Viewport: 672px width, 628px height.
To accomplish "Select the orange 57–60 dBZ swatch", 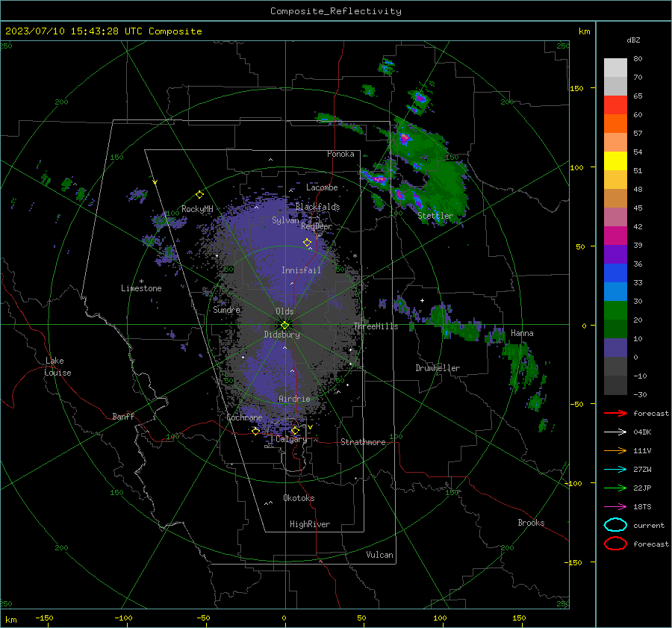I will pyautogui.click(x=615, y=124).
